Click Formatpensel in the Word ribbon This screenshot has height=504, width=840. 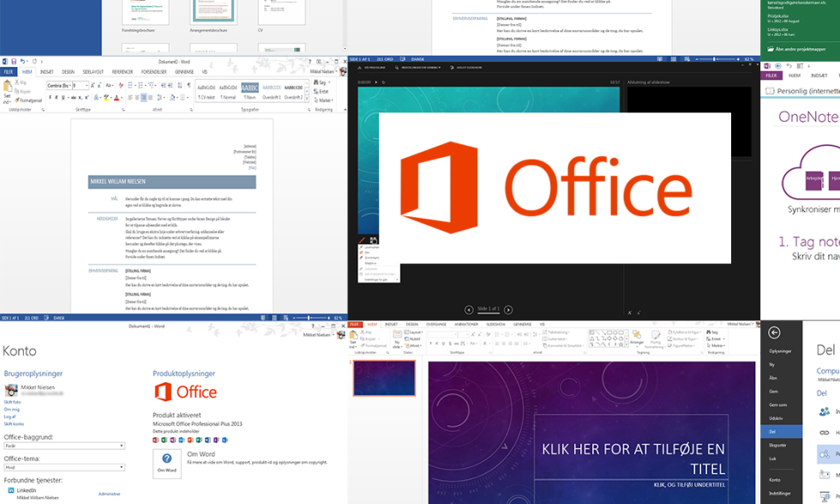pos(29,100)
